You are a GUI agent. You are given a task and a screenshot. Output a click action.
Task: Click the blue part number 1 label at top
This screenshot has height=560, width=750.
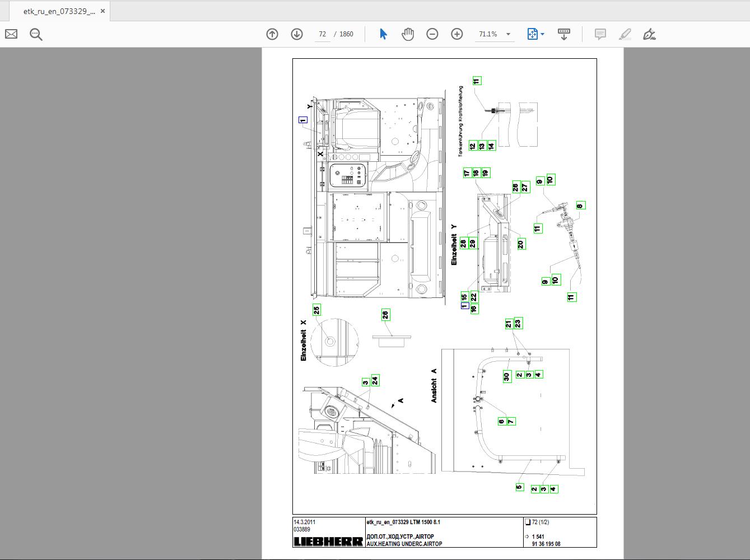303,120
